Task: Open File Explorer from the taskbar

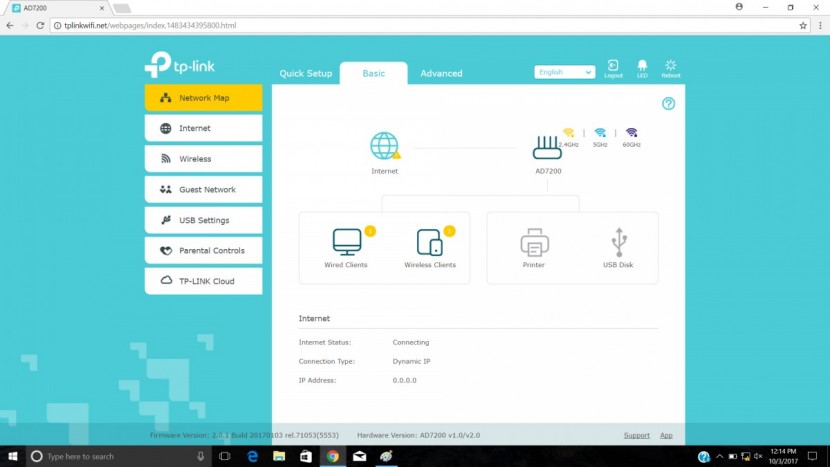Action: 279,456
